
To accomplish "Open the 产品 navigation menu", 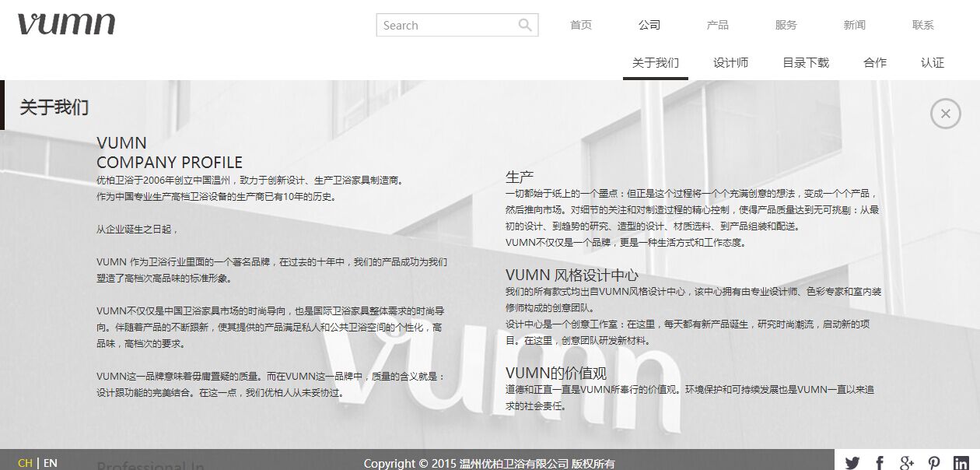I will 718,25.
